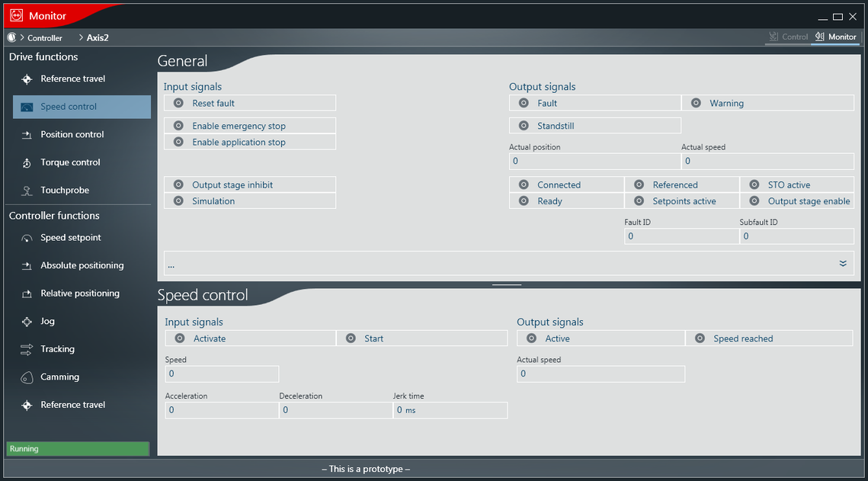
Task: Open the Axis2 breadcrumb dropdown
Action: click(81, 37)
